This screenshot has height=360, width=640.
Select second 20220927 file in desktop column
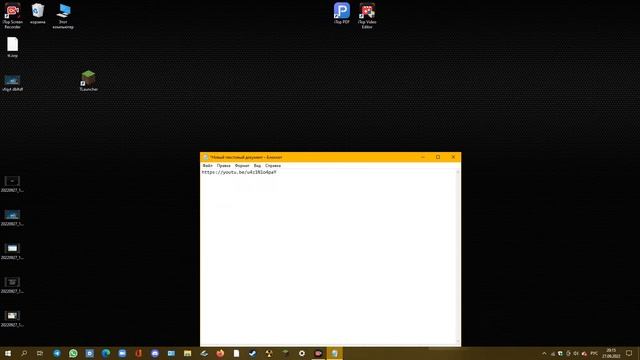(x=12, y=218)
